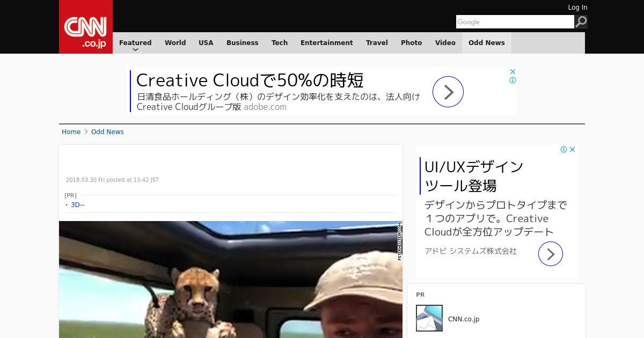This screenshot has height=338, width=644.
Task: Click the sidebar ad arrow button
Action: pyautogui.click(x=551, y=254)
